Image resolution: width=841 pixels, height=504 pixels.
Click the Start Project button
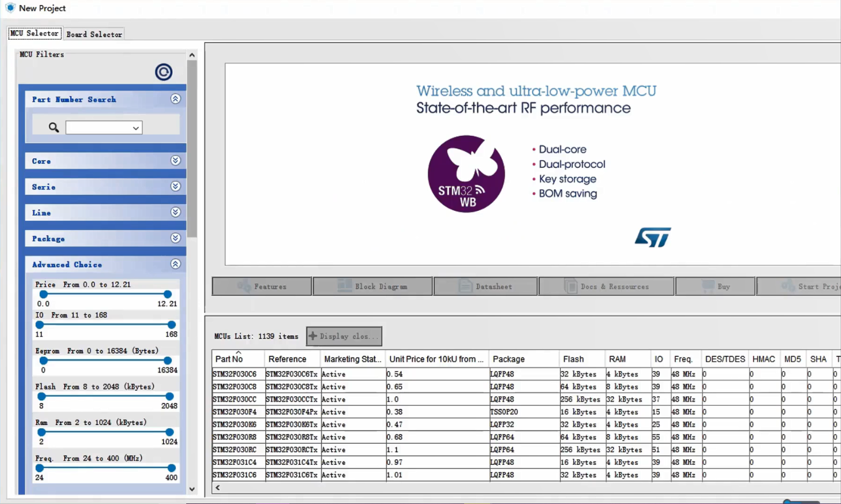coord(799,287)
